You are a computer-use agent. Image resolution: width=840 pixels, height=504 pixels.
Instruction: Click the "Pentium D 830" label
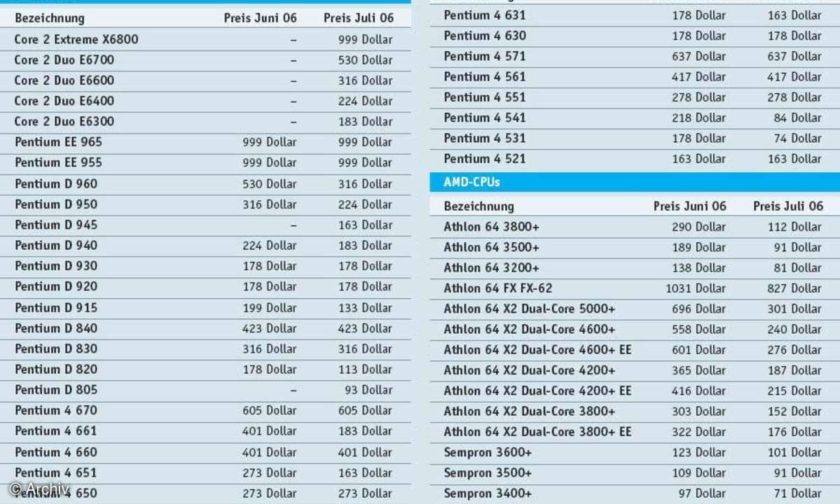56,349
